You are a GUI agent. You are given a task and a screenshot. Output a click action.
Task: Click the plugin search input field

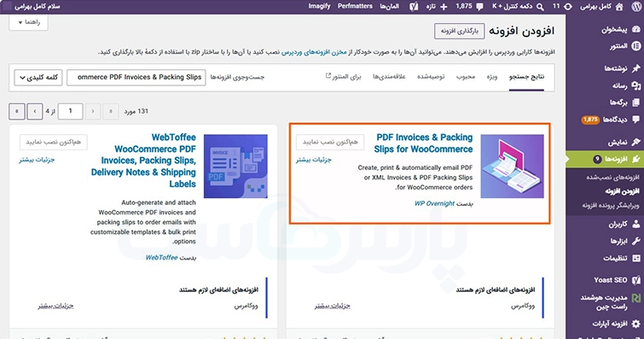coord(136,78)
